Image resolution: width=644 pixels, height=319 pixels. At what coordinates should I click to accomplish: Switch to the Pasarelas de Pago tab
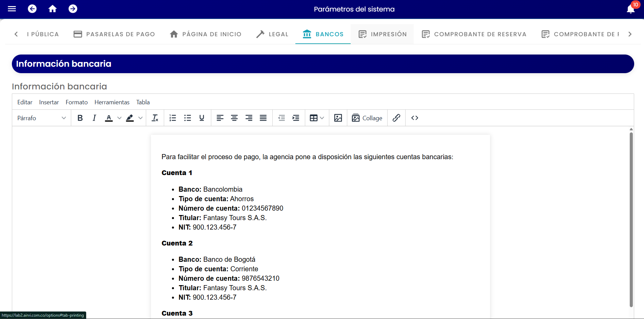click(x=114, y=34)
